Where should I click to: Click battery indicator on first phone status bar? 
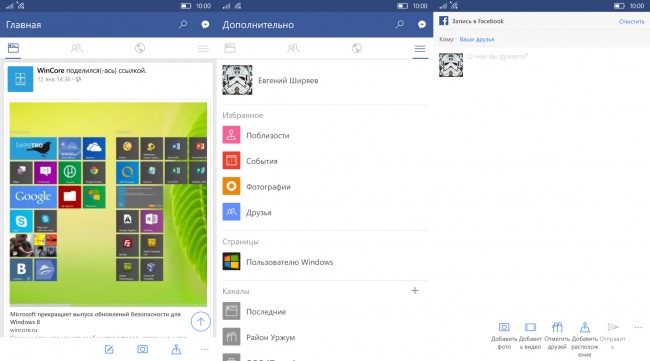(x=186, y=6)
